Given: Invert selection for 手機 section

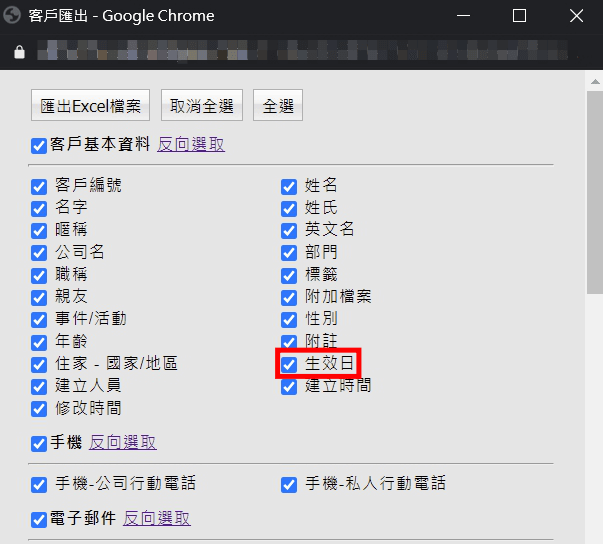Looking at the screenshot, I should coord(122,442).
